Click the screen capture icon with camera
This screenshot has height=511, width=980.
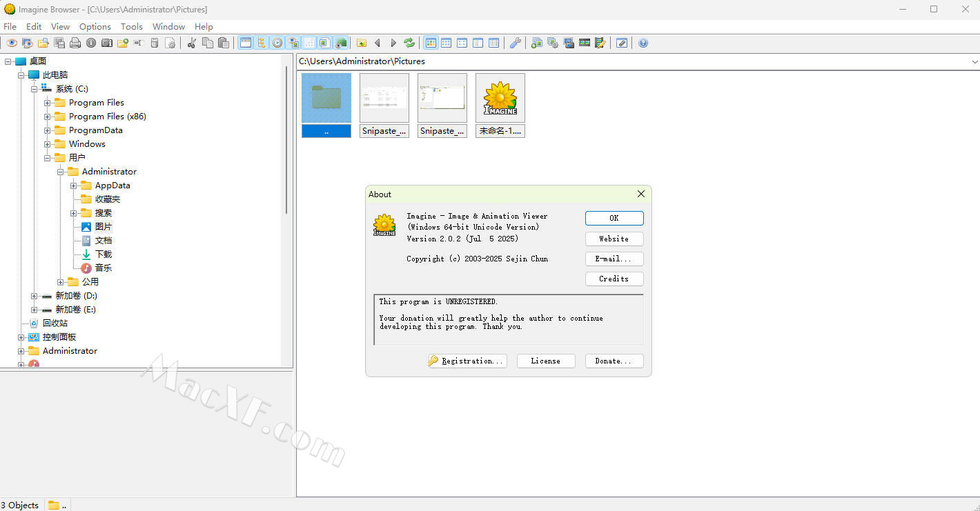pos(569,43)
